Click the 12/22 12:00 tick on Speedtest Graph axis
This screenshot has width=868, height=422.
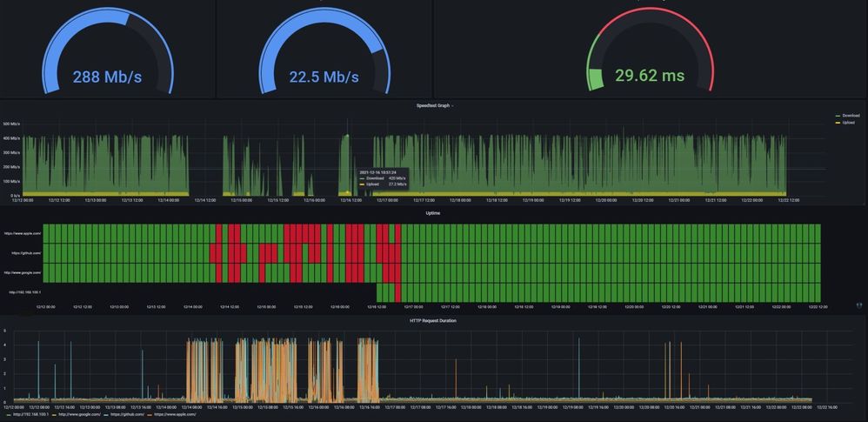coord(790,200)
